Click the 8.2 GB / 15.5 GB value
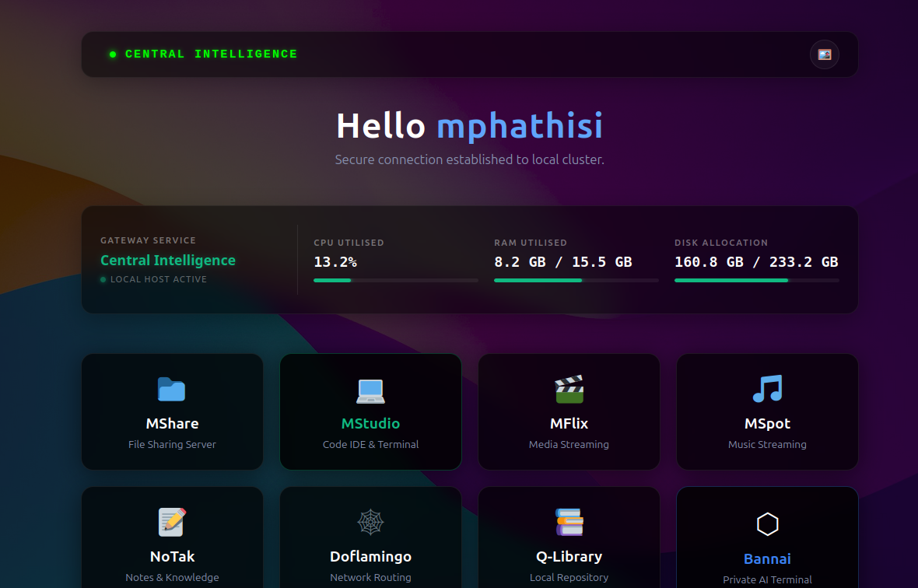This screenshot has height=588, width=918. (x=563, y=262)
